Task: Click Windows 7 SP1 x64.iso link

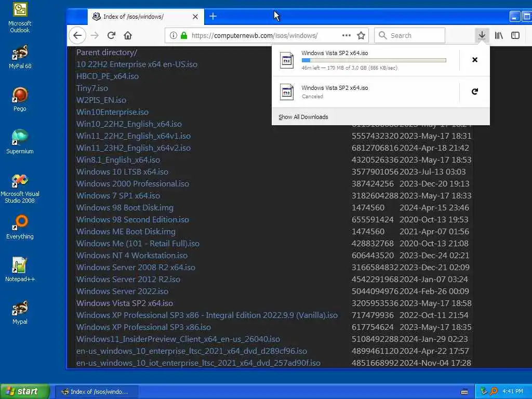Action: pos(118,195)
